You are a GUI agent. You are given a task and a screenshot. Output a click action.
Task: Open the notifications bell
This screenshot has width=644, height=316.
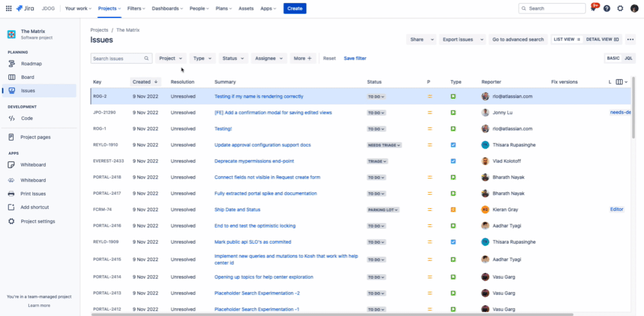(592, 8)
